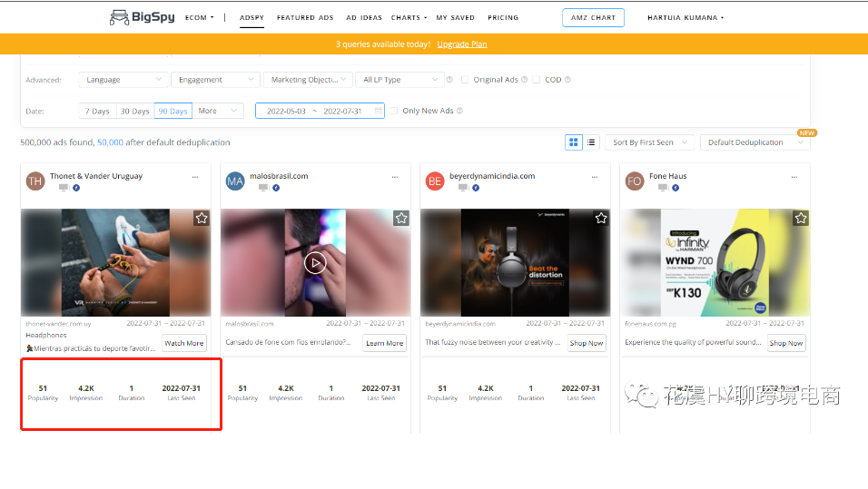
Task: Open more options for Thonet & Vander ad
Action: 194,176
